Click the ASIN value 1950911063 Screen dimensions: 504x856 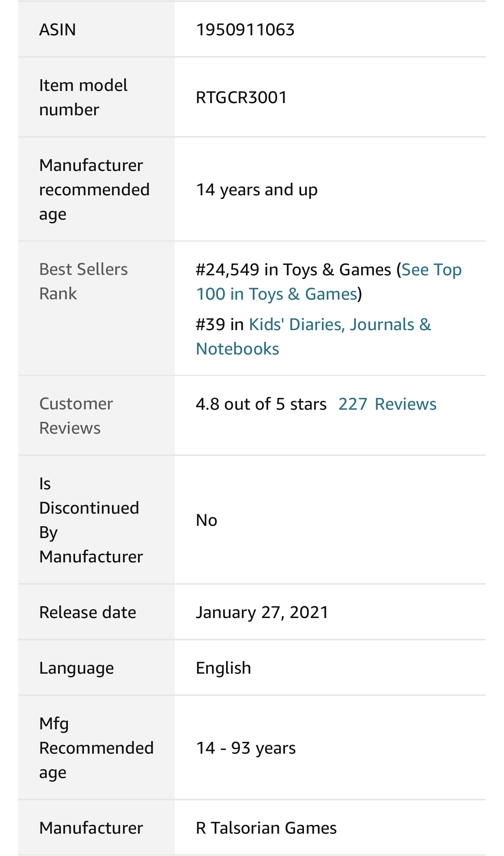[245, 30]
